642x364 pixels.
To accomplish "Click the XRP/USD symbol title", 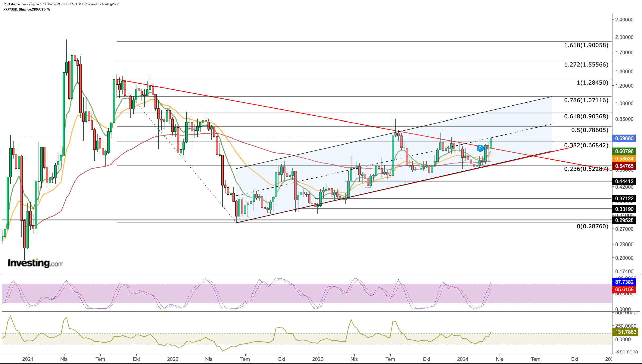I will [27, 9].
